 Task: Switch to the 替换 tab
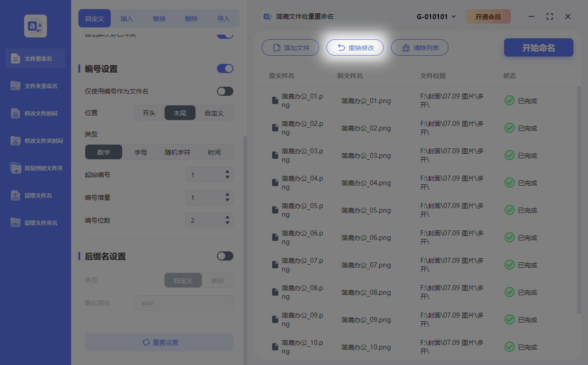(159, 18)
